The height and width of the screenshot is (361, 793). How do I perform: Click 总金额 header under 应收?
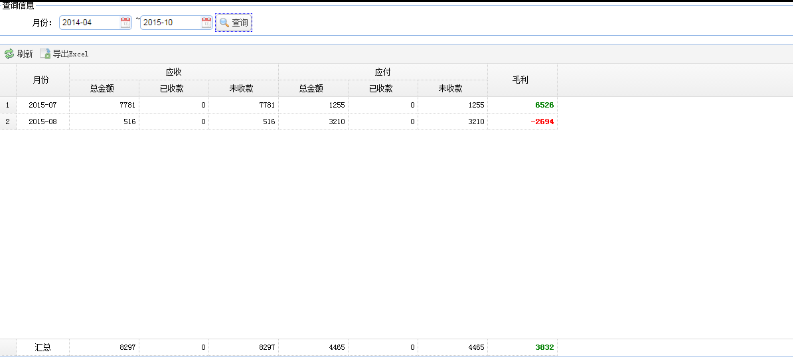(x=104, y=88)
